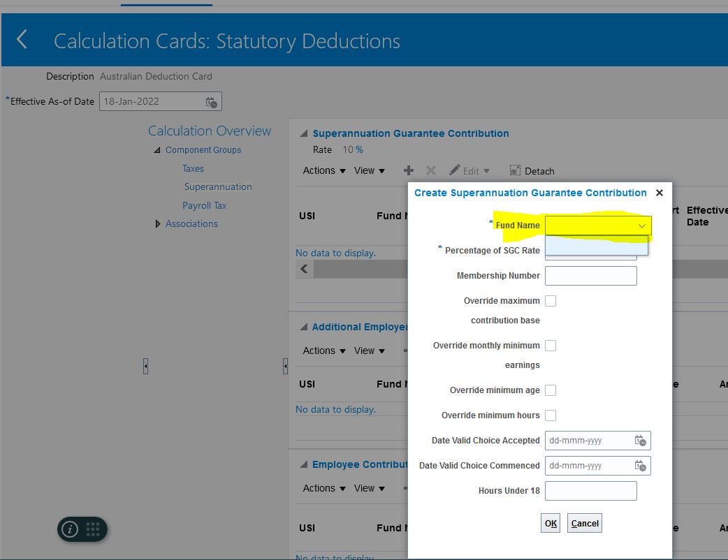The height and width of the screenshot is (560, 728).
Task: Expand the Associations tree node
Action: tap(158, 223)
